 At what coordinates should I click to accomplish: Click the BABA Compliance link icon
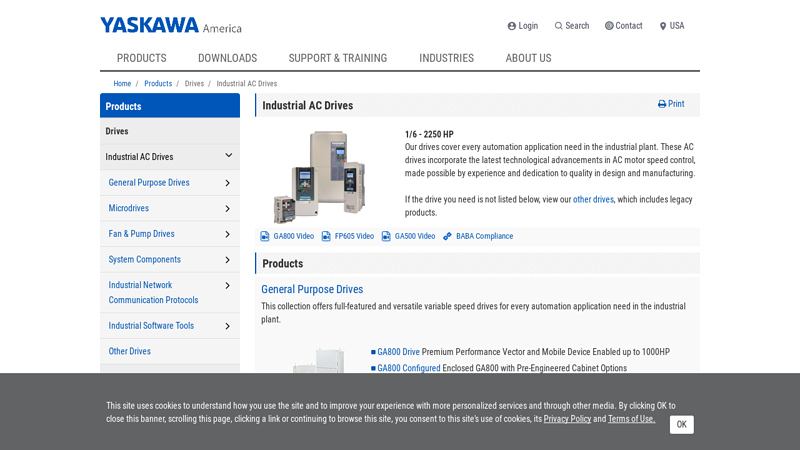pos(447,236)
